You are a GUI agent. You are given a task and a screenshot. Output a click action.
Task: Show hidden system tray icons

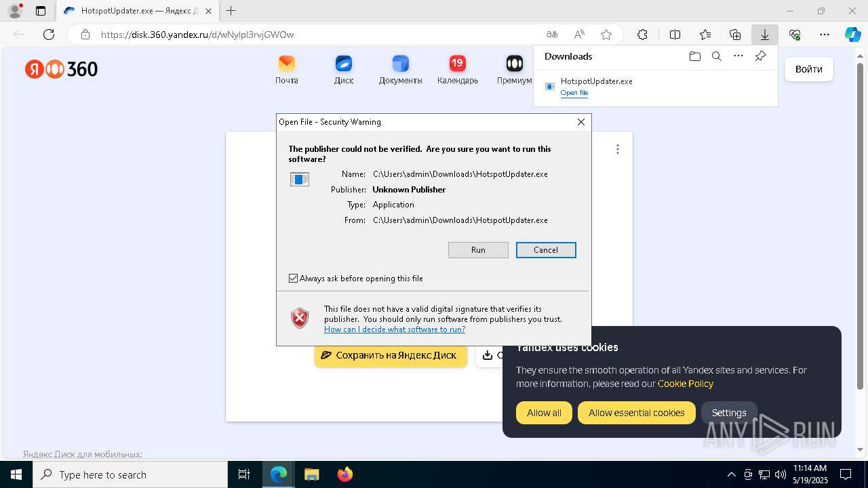coord(731,474)
